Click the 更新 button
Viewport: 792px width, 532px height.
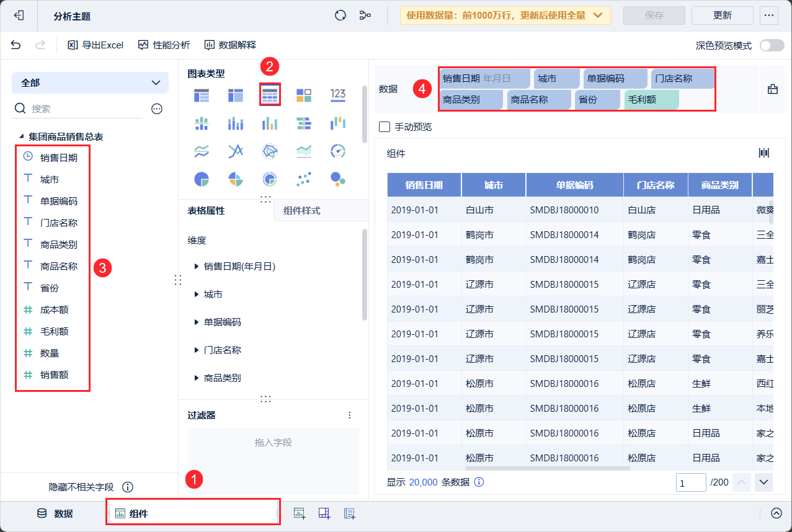pos(723,16)
